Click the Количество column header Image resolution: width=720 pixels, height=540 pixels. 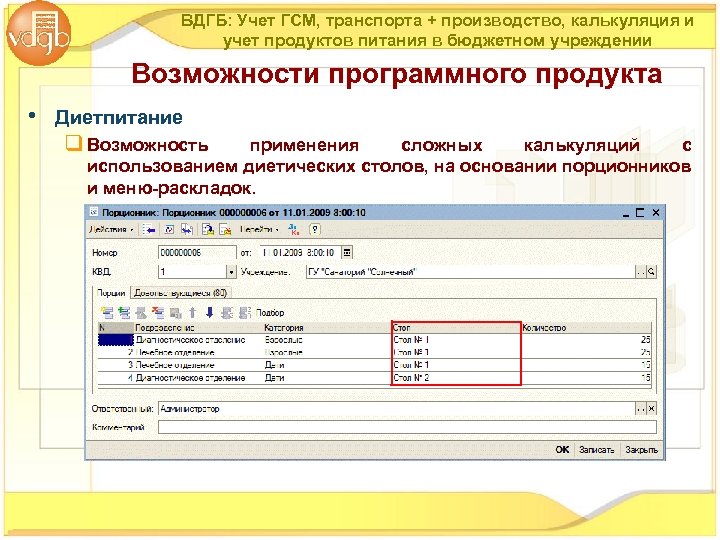[586, 328]
